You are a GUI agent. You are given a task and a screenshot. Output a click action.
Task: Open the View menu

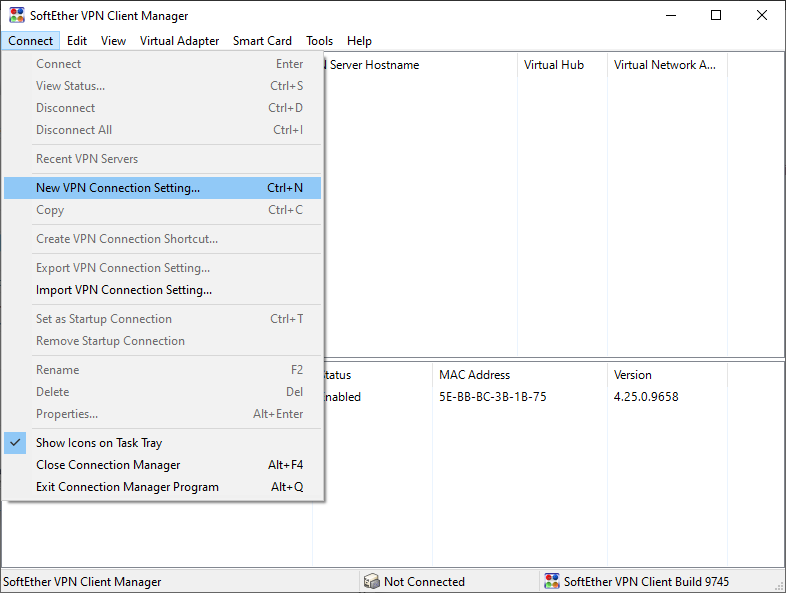(x=113, y=41)
